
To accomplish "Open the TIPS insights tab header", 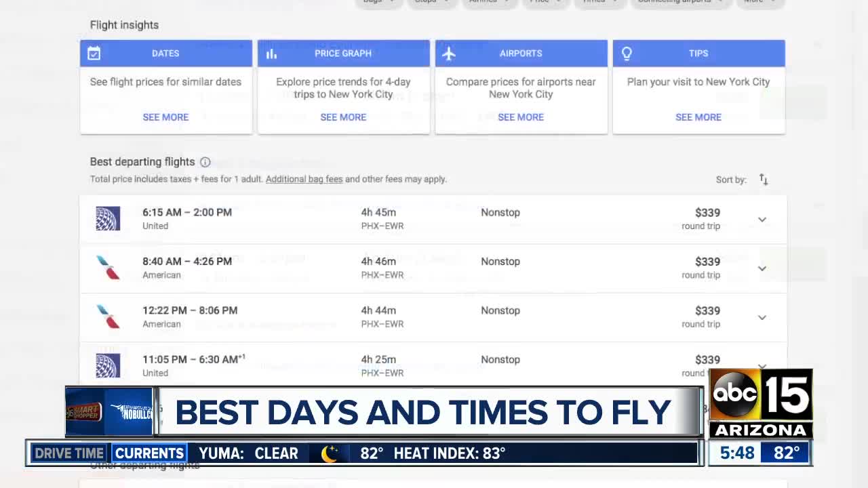I will [699, 53].
